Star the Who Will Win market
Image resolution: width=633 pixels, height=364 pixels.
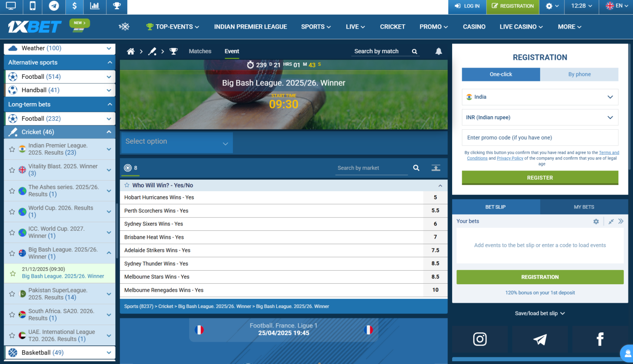[127, 185]
